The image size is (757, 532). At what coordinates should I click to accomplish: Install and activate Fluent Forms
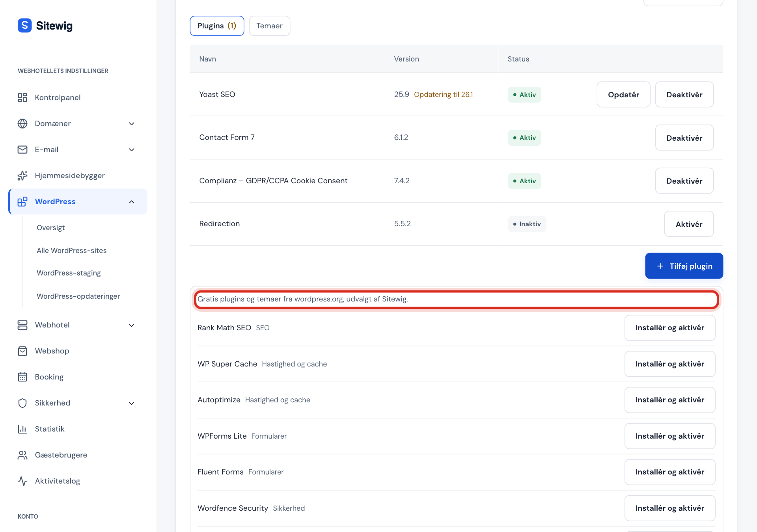[x=670, y=472]
